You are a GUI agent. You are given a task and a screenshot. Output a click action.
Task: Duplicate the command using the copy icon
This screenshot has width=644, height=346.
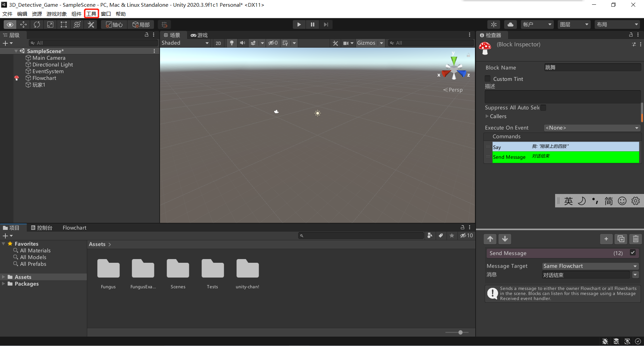(x=621, y=239)
